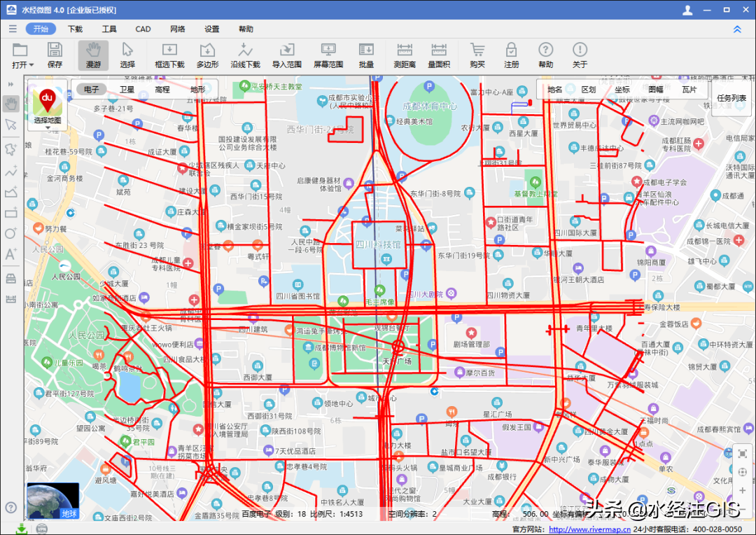This screenshot has height=535, width=756.
Task: Switch map layer to 卫星
Action: coord(127,90)
